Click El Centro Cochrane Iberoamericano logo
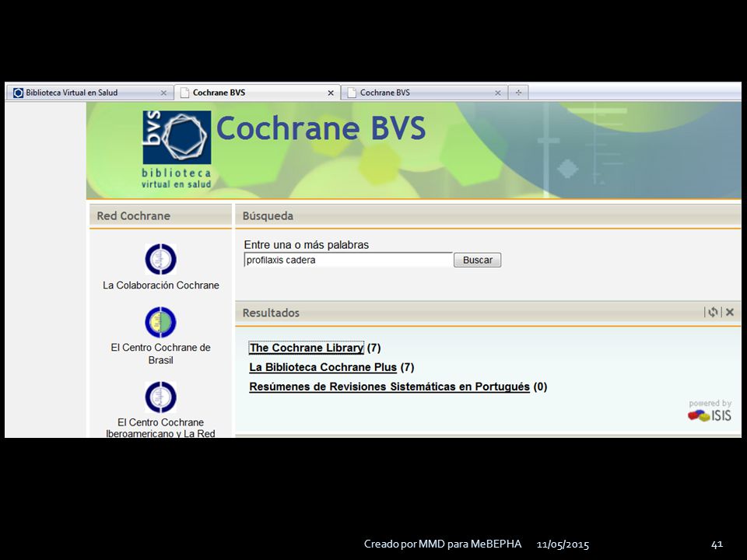Viewport: 747px width, 560px height. (x=160, y=397)
